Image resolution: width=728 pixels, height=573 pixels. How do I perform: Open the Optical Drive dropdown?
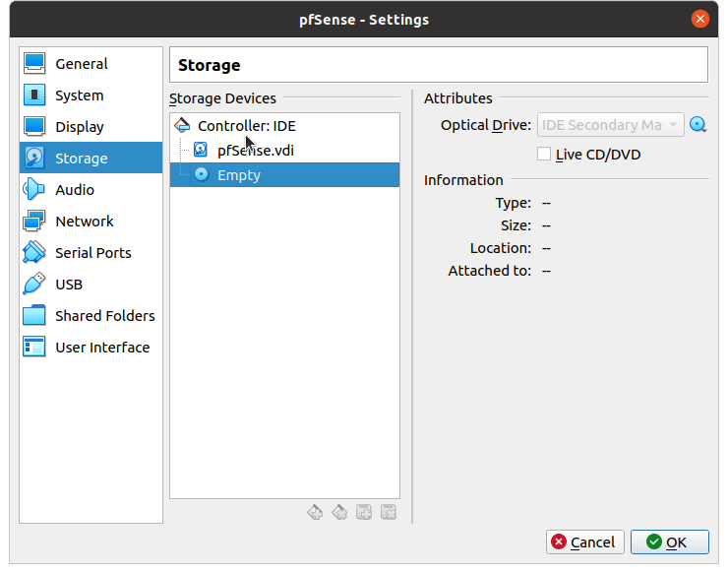610,125
